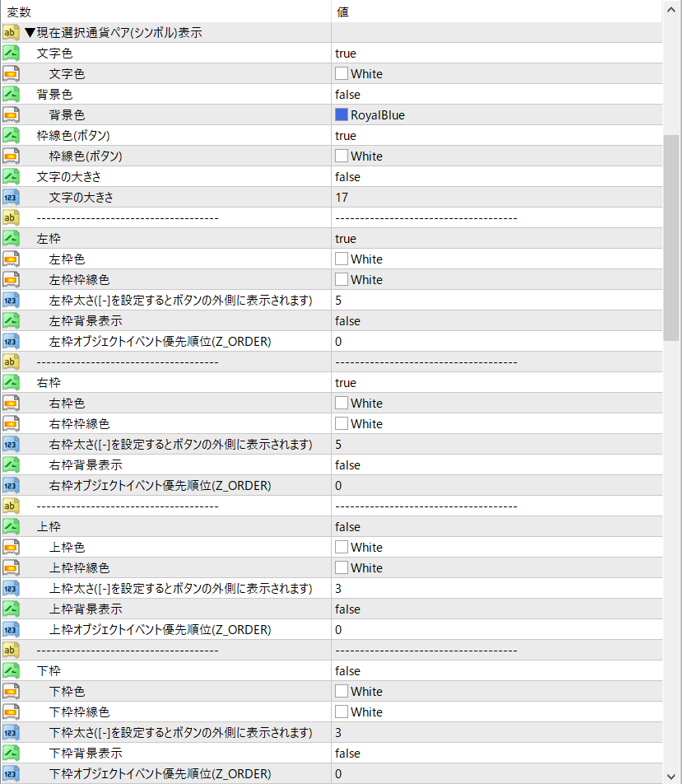Click the integer icon of the 文字の大きさ 17 row
This screenshot has height=784, width=684.
pos(11,197)
